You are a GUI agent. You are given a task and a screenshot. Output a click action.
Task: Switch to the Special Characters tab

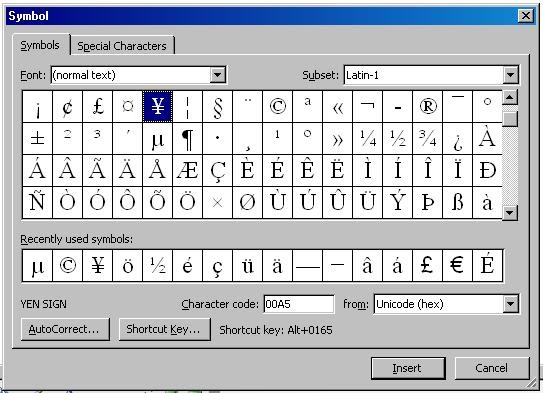click(122, 46)
